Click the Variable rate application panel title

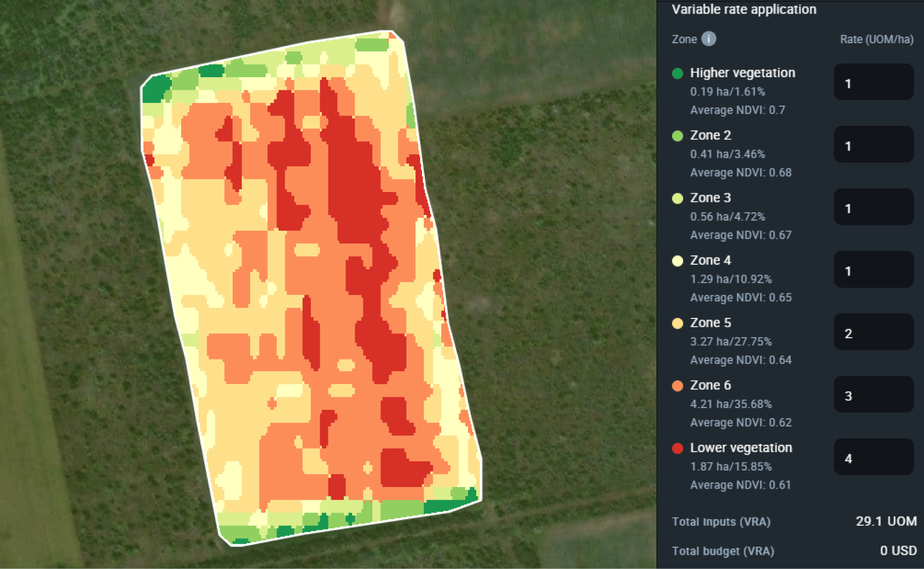click(743, 9)
